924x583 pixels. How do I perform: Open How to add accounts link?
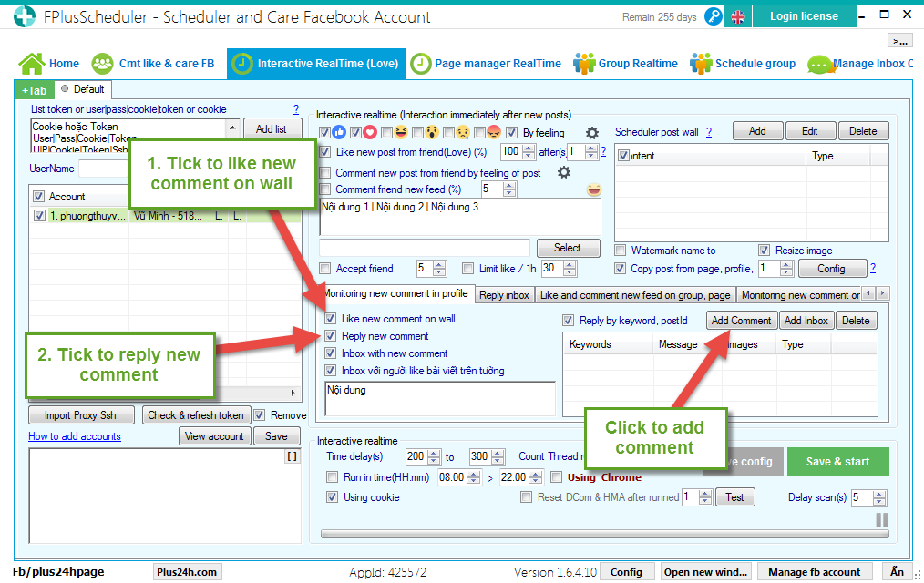point(75,436)
